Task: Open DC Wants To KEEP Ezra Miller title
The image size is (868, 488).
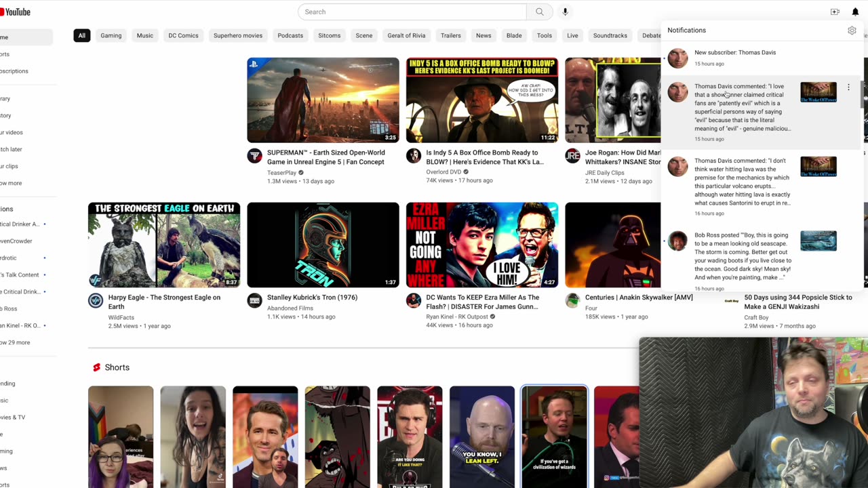Action: click(x=483, y=302)
